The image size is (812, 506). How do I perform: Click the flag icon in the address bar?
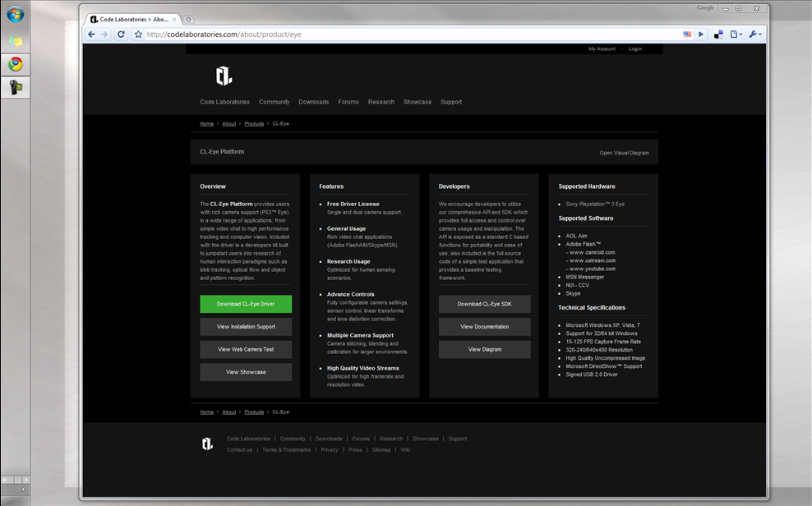[687, 34]
